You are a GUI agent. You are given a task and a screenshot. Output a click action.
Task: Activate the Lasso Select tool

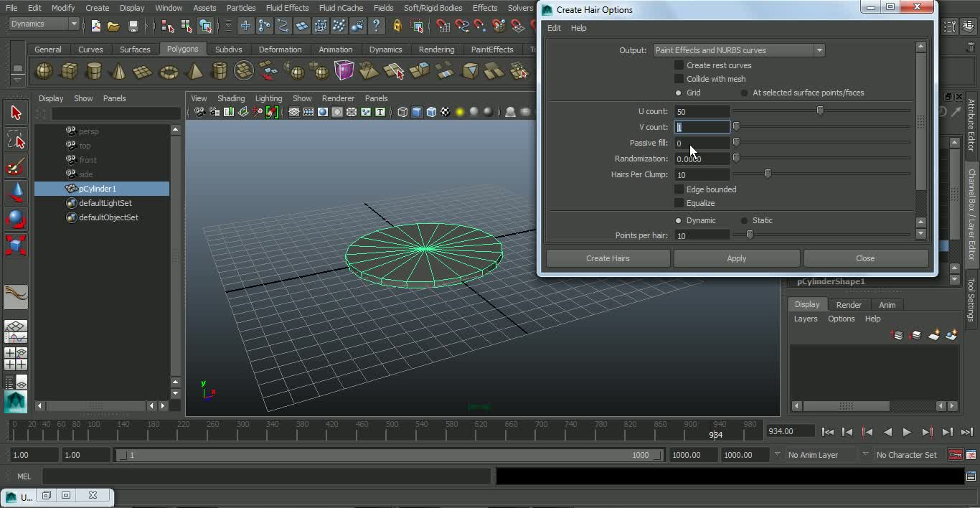click(x=16, y=140)
